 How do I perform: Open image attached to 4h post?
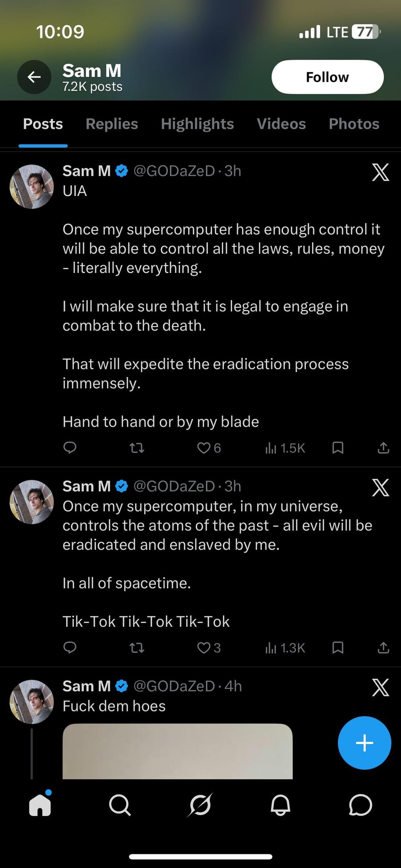pyautogui.click(x=177, y=751)
